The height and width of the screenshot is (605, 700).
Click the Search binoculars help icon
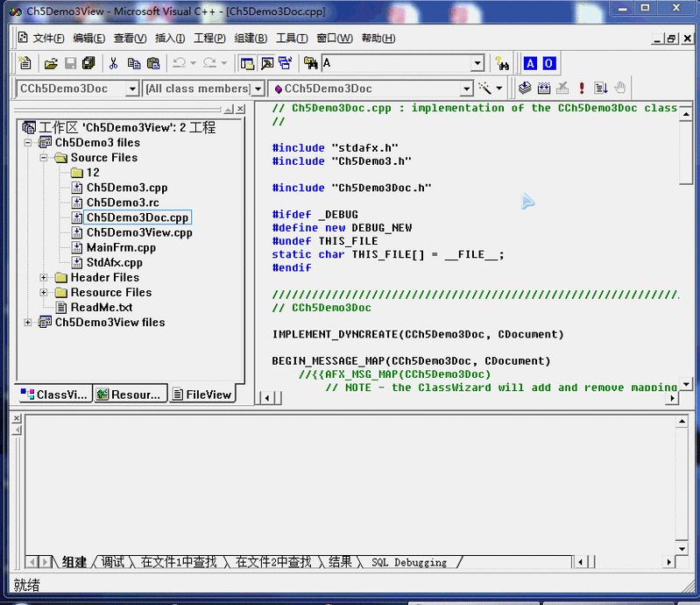pyautogui.click(x=502, y=63)
